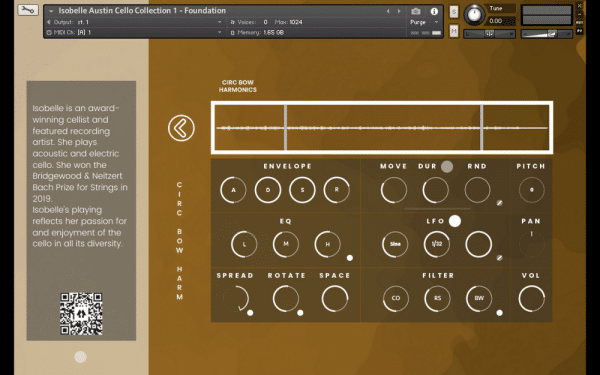
Task: Click the SPREAD knob
Action: pyautogui.click(x=236, y=298)
